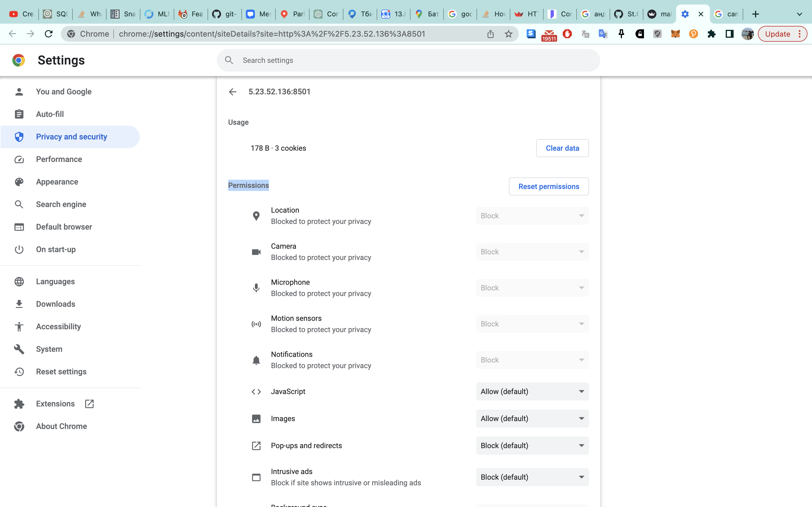Reload the page
The image size is (812, 507).
[49, 34]
